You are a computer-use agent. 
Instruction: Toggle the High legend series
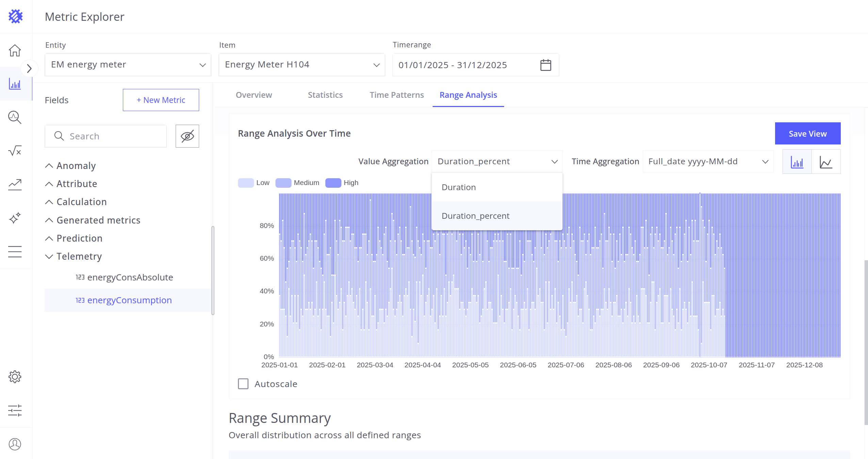click(x=342, y=183)
